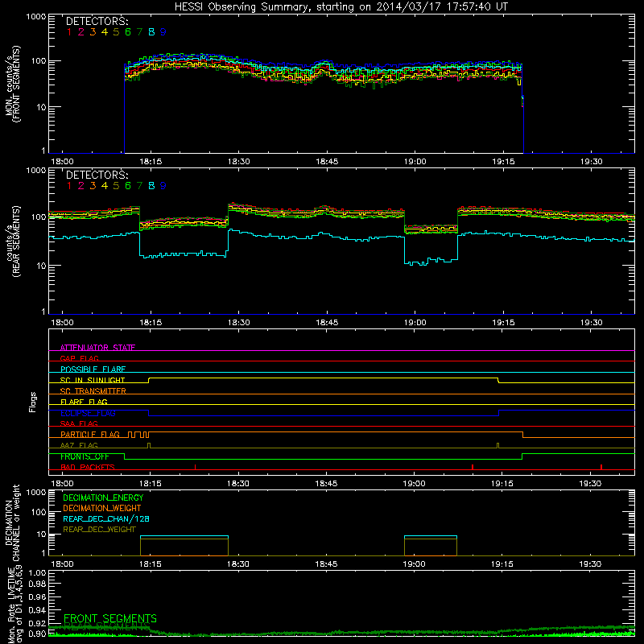Click the BAD_PACKETS label

[x=88, y=467]
